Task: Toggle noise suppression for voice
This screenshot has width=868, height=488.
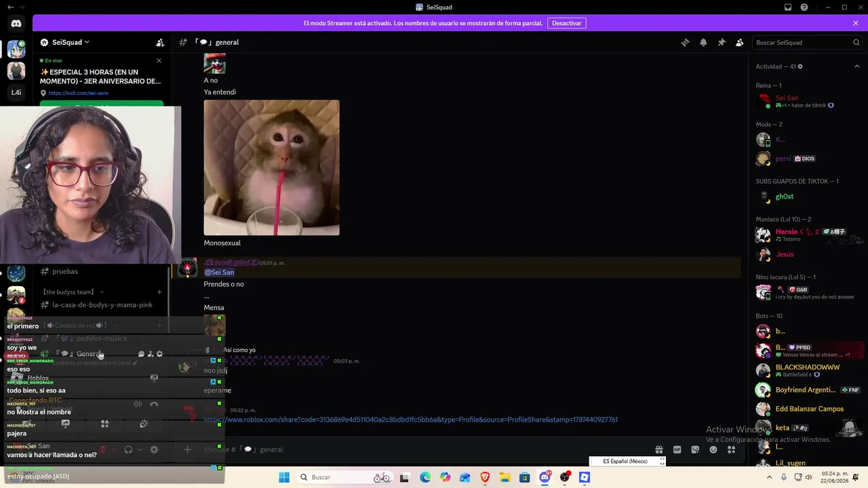Action: 138,405
